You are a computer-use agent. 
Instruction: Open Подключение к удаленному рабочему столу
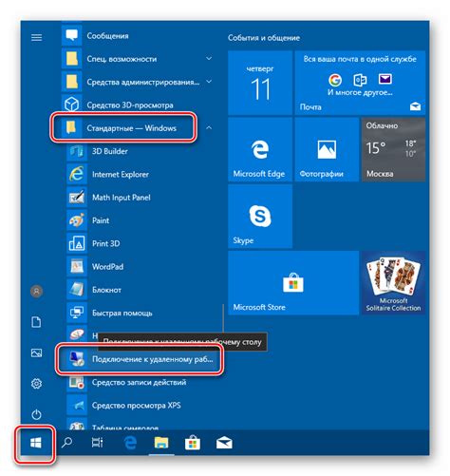tap(140, 359)
